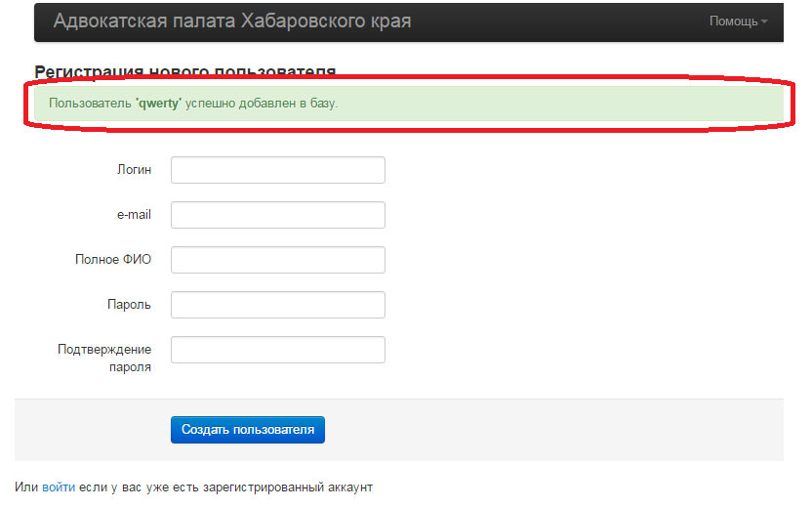
Task: Click the Регистрация нового пользователя heading
Action: [x=185, y=71]
